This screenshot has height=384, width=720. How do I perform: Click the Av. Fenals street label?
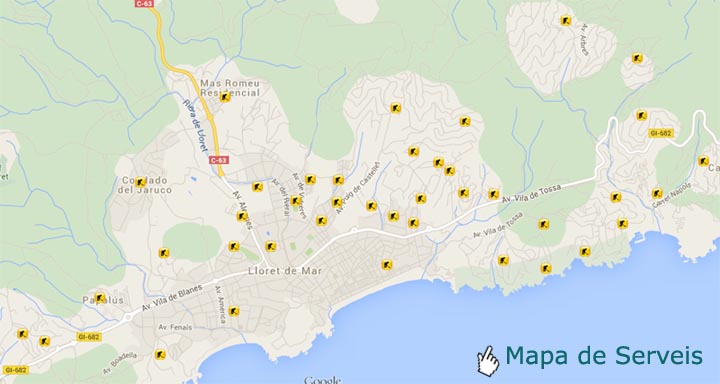[175, 328]
